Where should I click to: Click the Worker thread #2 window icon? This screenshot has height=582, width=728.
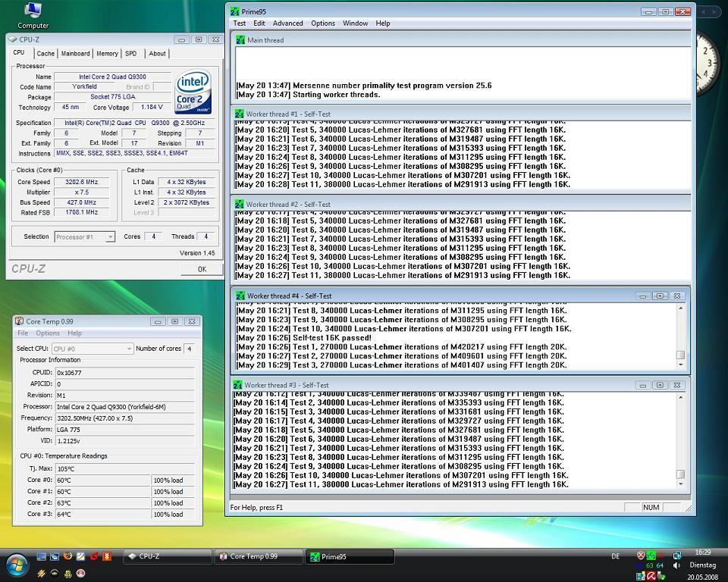[x=239, y=204]
